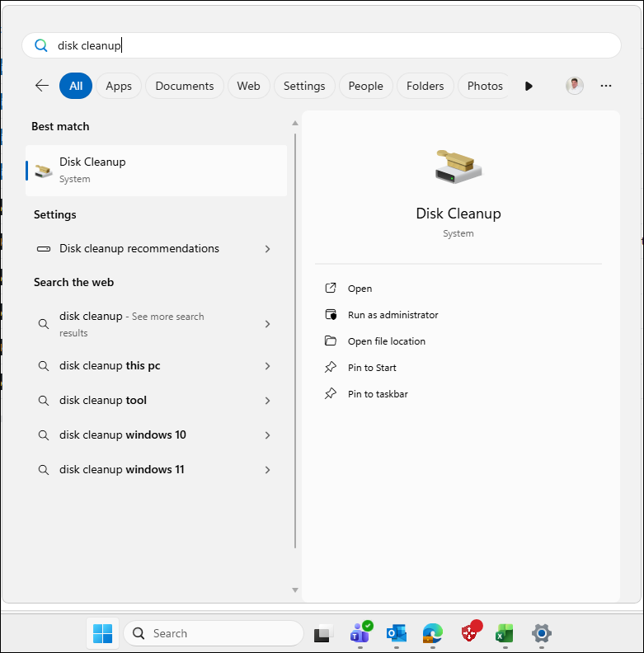644x653 pixels.
Task: Click the Windows Start button in taskbar
Action: pos(103,633)
